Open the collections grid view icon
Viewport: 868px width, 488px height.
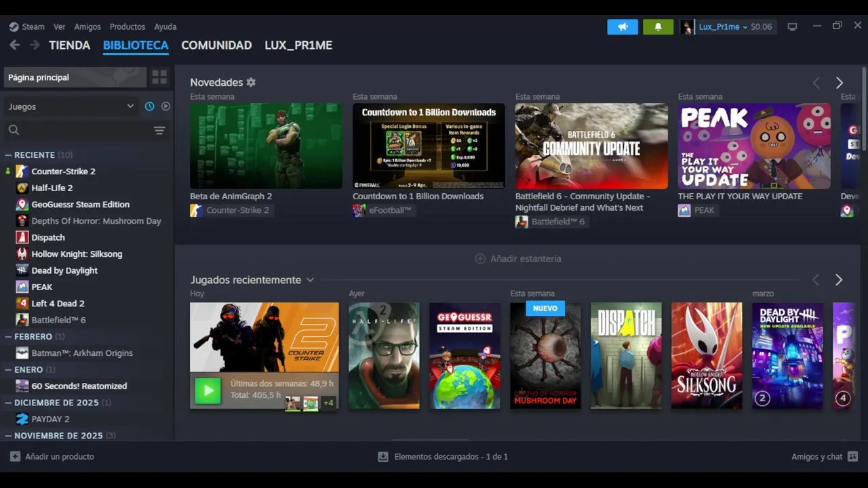coord(159,77)
